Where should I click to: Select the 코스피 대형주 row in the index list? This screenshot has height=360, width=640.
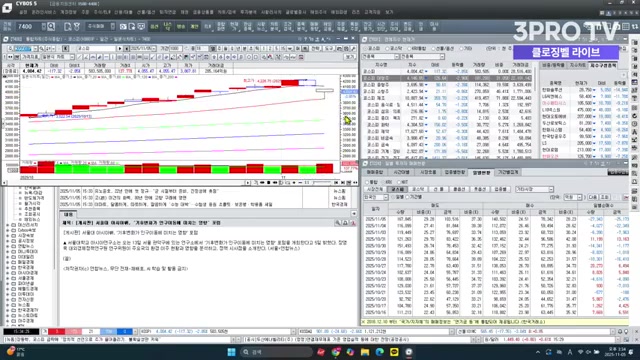tap(447, 78)
